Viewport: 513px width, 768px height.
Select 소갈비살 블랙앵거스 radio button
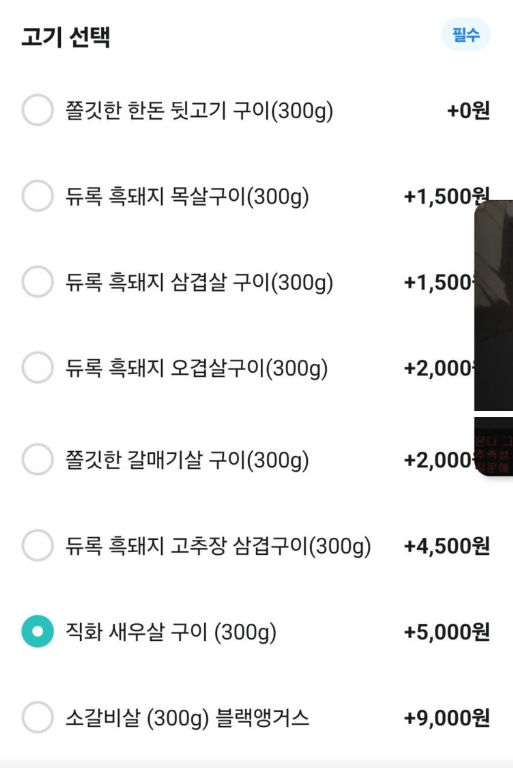(x=37, y=718)
